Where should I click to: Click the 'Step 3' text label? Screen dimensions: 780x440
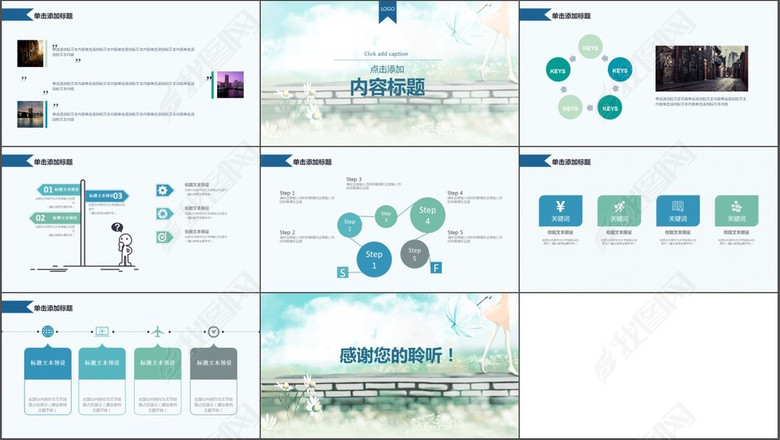click(x=354, y=179)
